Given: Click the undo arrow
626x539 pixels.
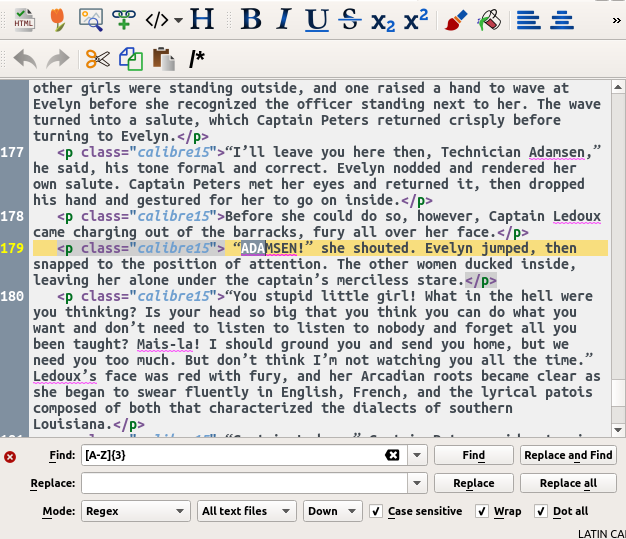Looking at the screenshot, I should [x=25, y=59].
